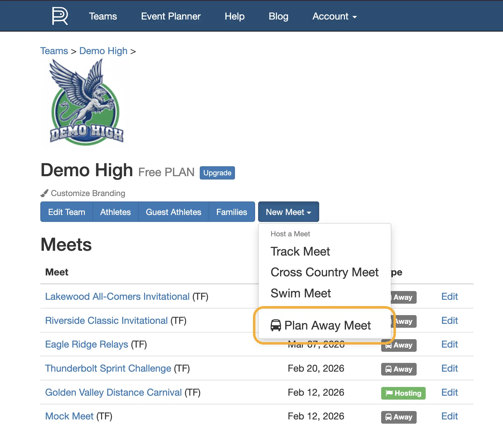The width and height of the screenshot is (503, 448).
Task: Open Lakewood All-Comers Invitational meet
Action: point(117,296)
